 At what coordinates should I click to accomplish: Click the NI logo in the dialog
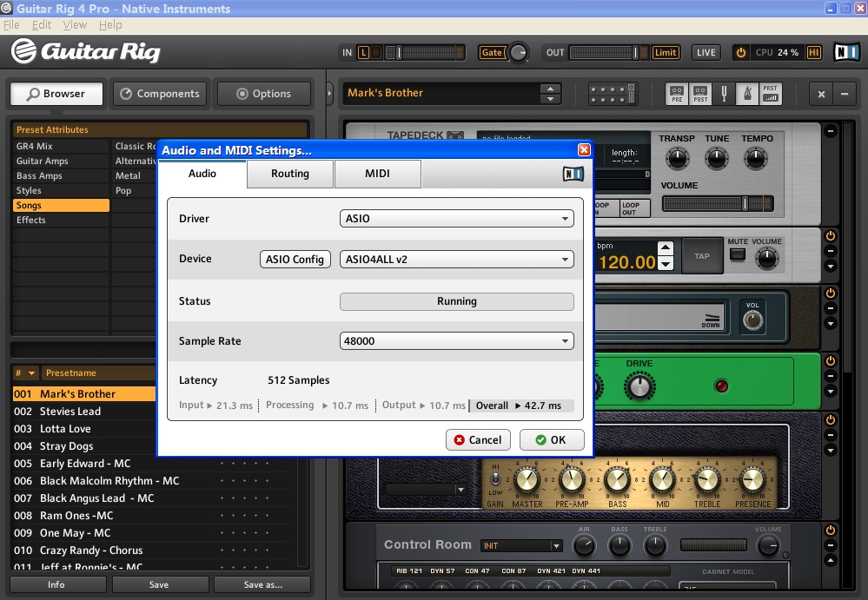pos(573,175)
